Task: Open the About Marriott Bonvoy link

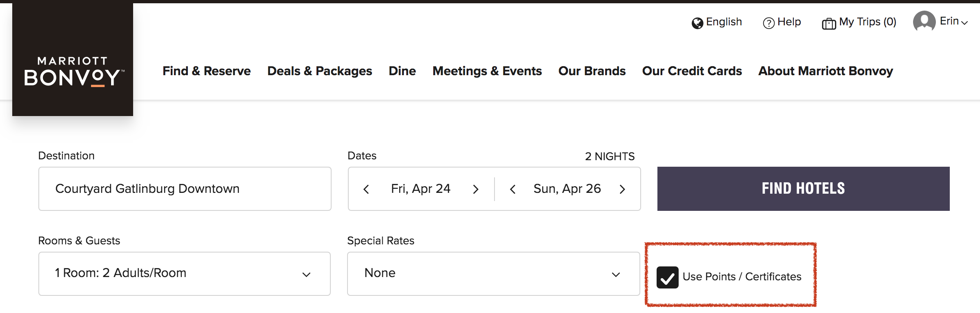Action: 826,71
